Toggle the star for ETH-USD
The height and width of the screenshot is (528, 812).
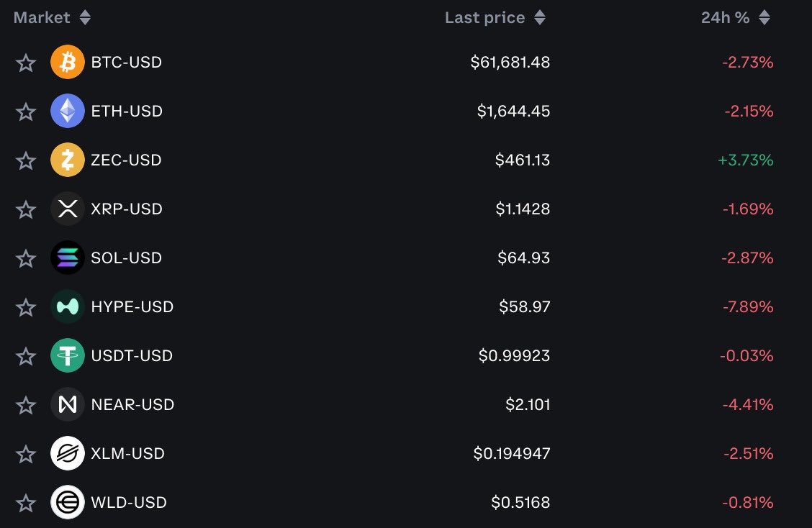(x=26, y=111)
